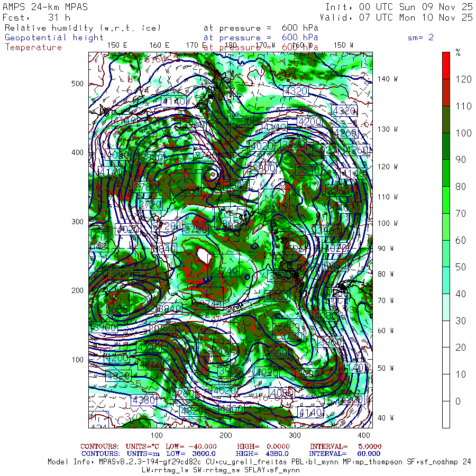Click the "120" value on the color bar

(463, 79)
